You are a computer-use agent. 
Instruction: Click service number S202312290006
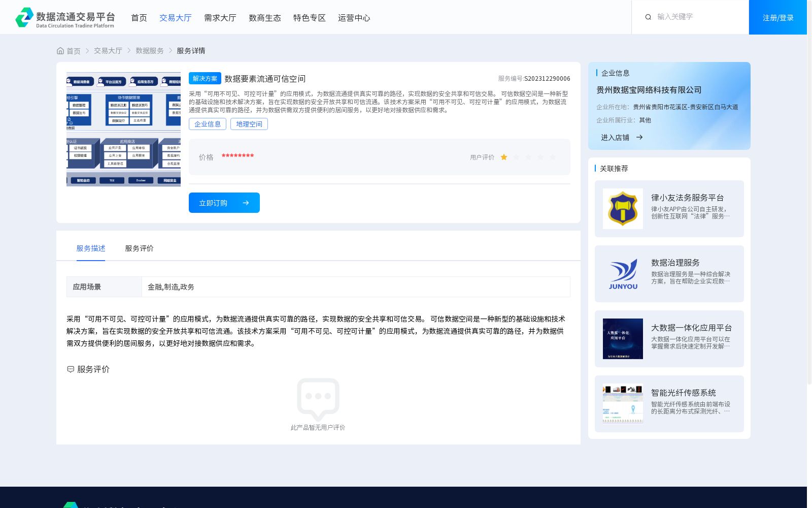pyautogui.click(x=547, y=79)
